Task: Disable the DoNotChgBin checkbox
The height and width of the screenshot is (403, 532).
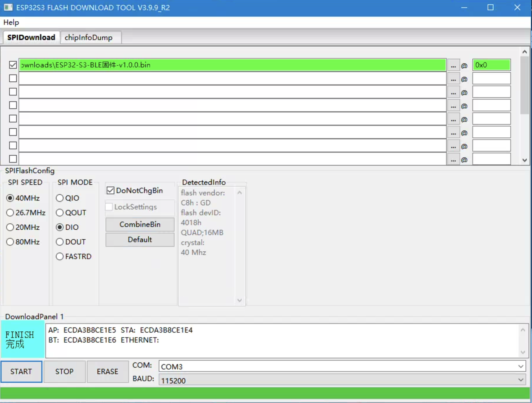Action: (x=110, y=191)
